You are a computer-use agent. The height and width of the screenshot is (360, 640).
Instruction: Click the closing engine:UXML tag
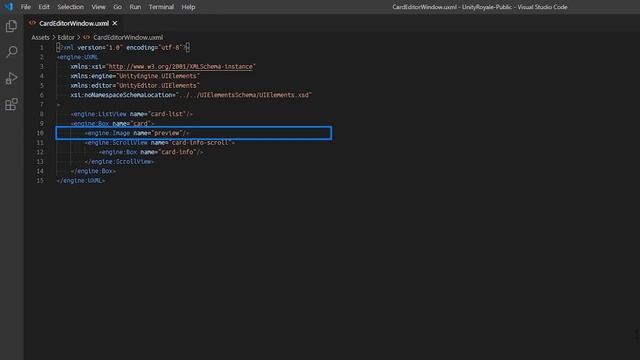pos(81,180)
